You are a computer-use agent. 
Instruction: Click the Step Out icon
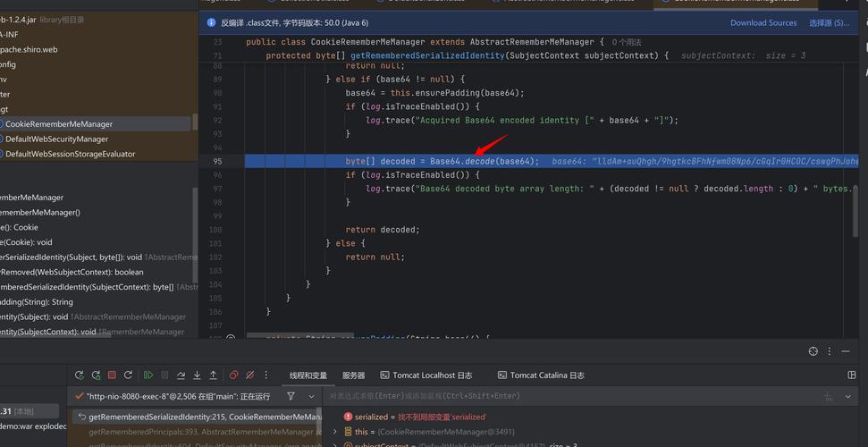(x=213, y=375)
